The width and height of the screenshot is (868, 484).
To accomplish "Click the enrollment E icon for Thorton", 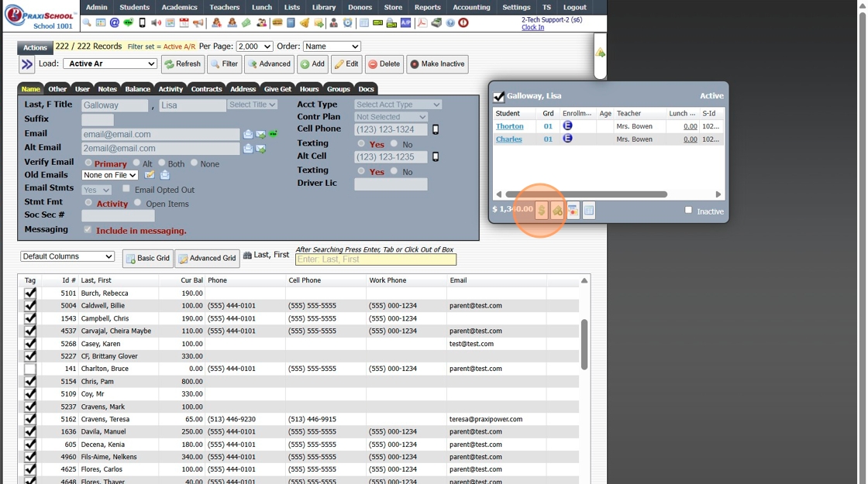I will (567, 125).
